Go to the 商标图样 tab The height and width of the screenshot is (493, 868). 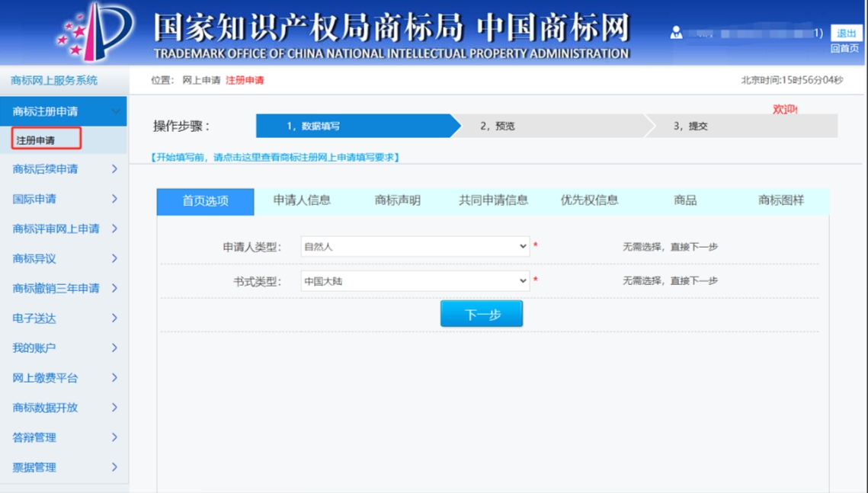[781, 200]
